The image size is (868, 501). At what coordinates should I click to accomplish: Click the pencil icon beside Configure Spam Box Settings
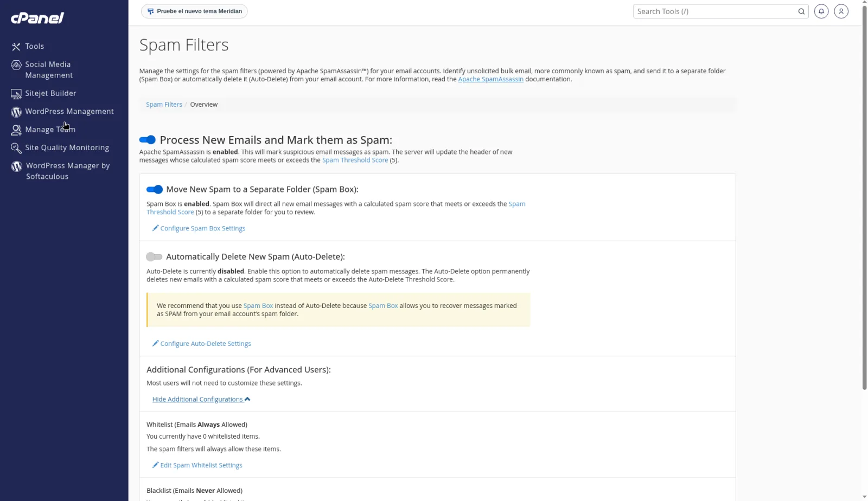[x=155, y=228]
